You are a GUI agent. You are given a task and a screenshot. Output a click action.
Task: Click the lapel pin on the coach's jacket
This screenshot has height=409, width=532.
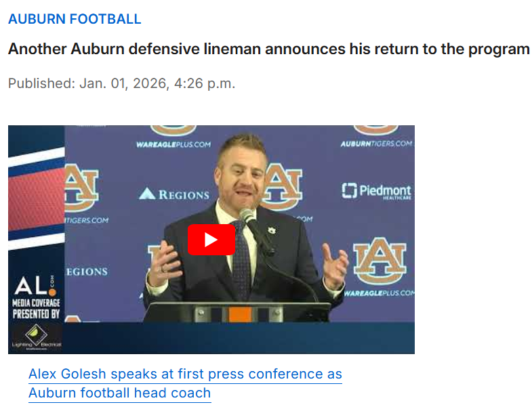271,228
